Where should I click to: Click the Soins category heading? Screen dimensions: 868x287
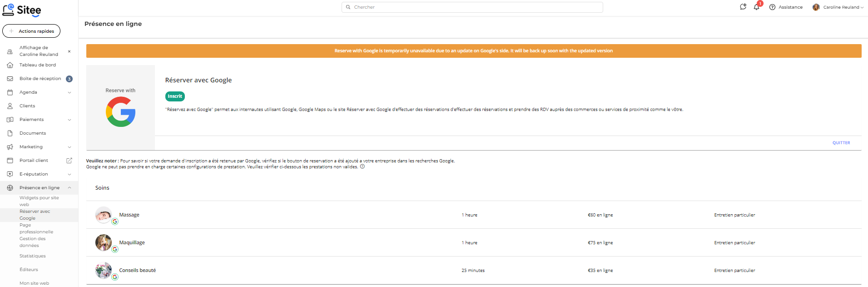click(x=102, y=188)
